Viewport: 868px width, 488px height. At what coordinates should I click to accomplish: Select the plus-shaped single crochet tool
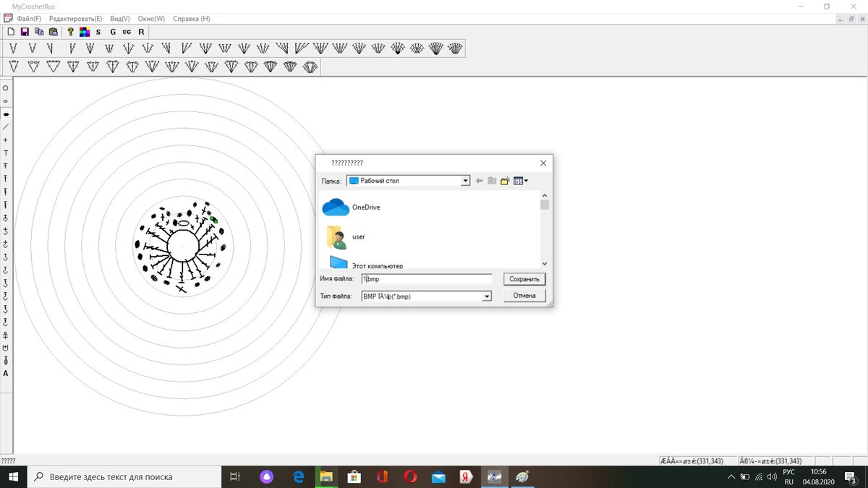[6, 140]
